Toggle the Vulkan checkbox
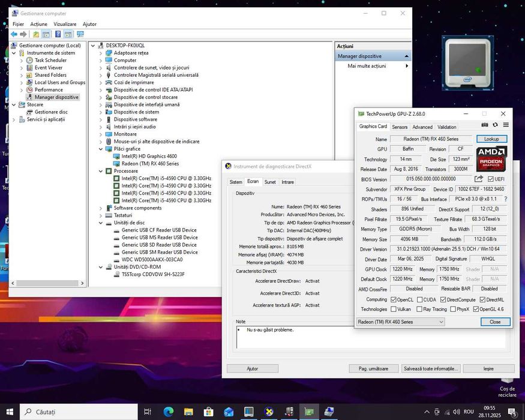This screenshot has width=525, height=420. point(394,309)
